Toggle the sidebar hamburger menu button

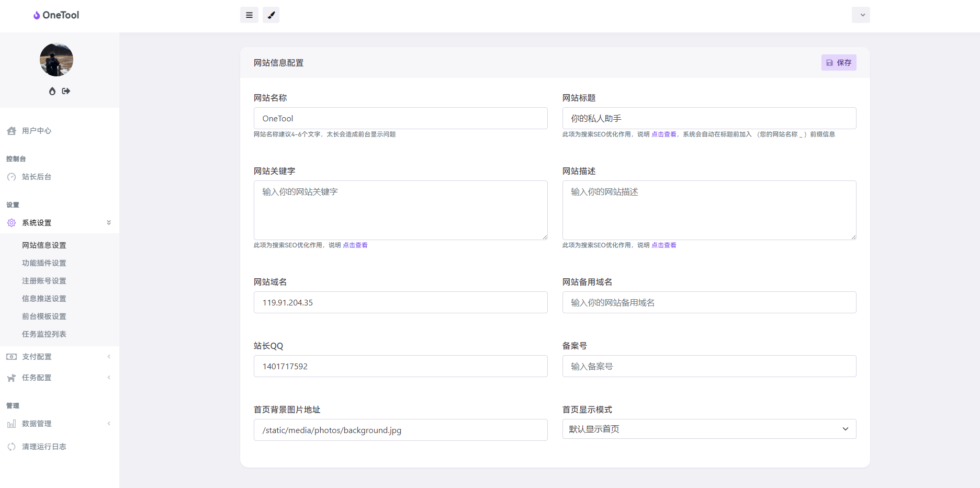tap(249, 15)
